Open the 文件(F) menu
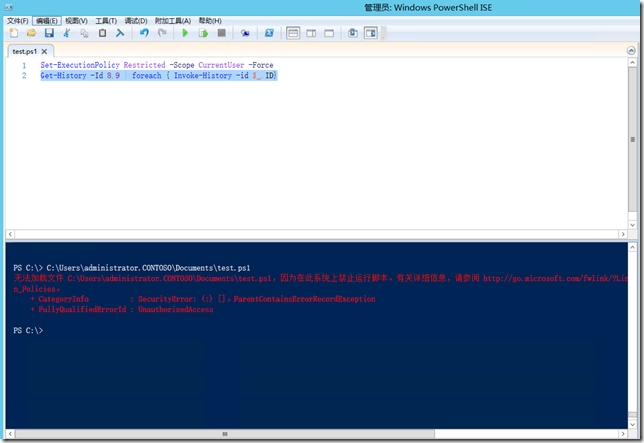The height and width of the screenshot is (443, 644). pyautogui.click(x=18, y=21)
